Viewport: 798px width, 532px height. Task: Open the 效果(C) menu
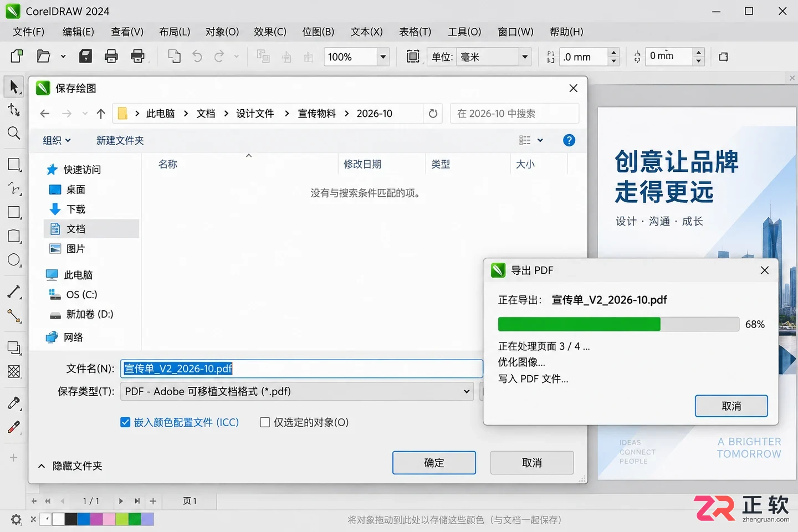tap(270, 32)
